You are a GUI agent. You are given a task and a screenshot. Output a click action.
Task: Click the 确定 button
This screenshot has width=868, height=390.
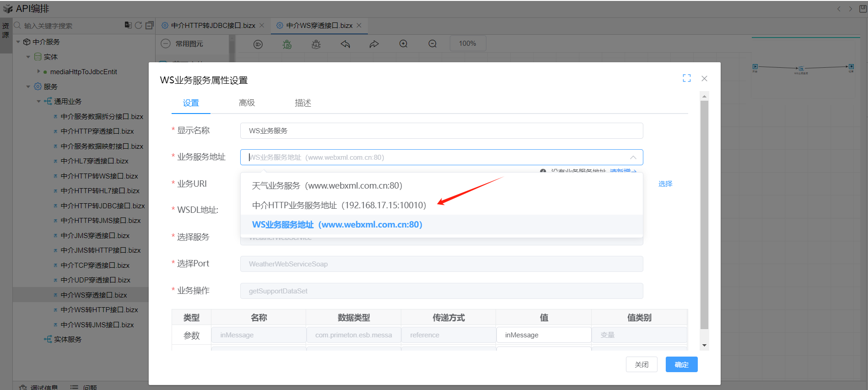(681, 364)
